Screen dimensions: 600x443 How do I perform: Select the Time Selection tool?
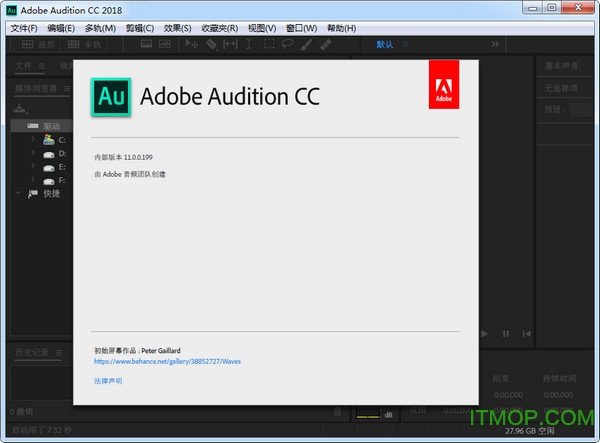tap(249, 44)
